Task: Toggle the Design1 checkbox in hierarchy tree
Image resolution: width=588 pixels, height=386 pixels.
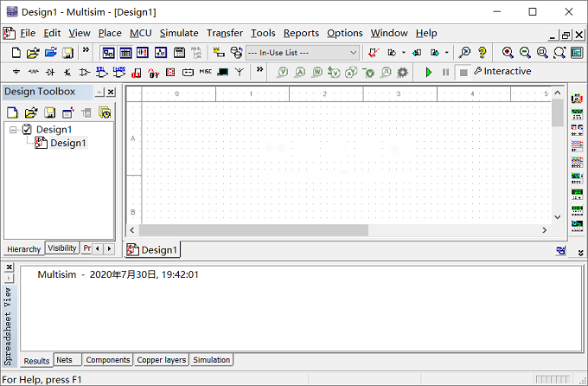Action: pos(27,129)
